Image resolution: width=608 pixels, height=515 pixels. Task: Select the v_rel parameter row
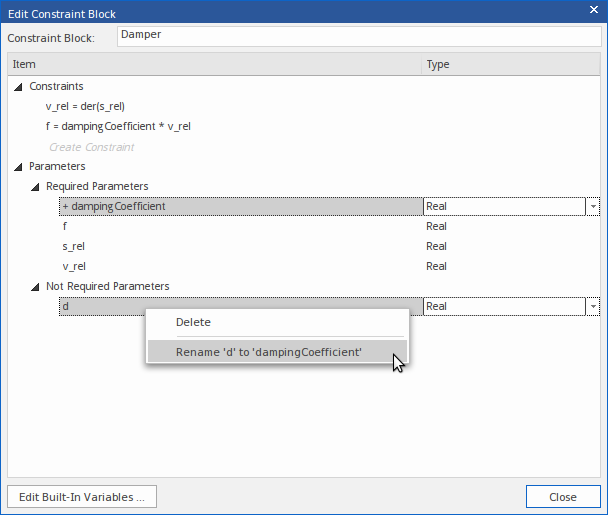pyautogui.click(x=73, y=266)
